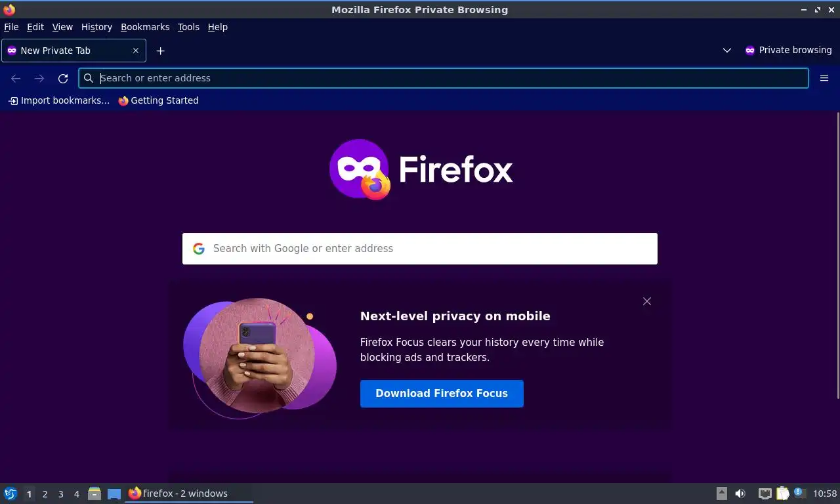Minimize the Firefox window
The image size is (840, 504).
(x=804, y=10)
